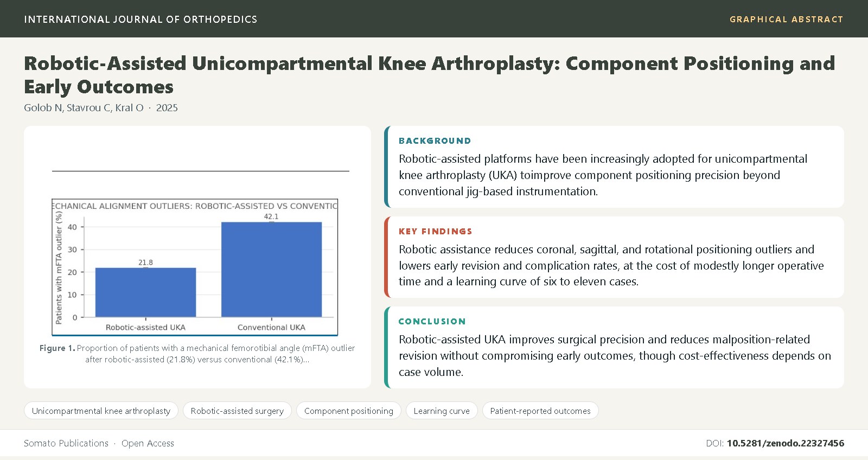
Task: Click the Key Findings paragraph about positioning outliers
Action: (611, 265)
